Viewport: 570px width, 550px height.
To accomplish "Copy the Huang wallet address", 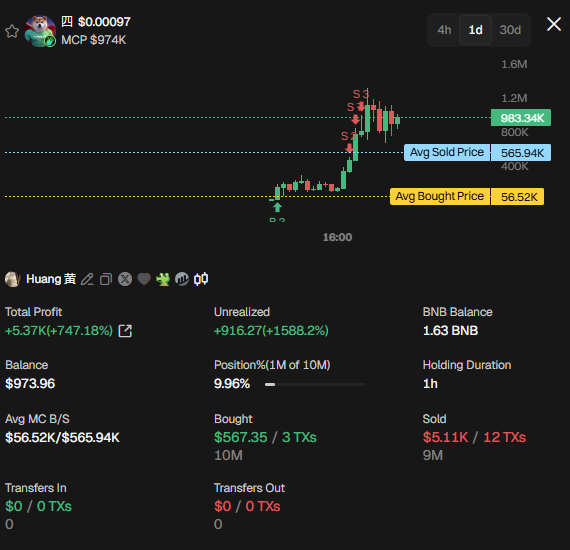I will point(106,279).
